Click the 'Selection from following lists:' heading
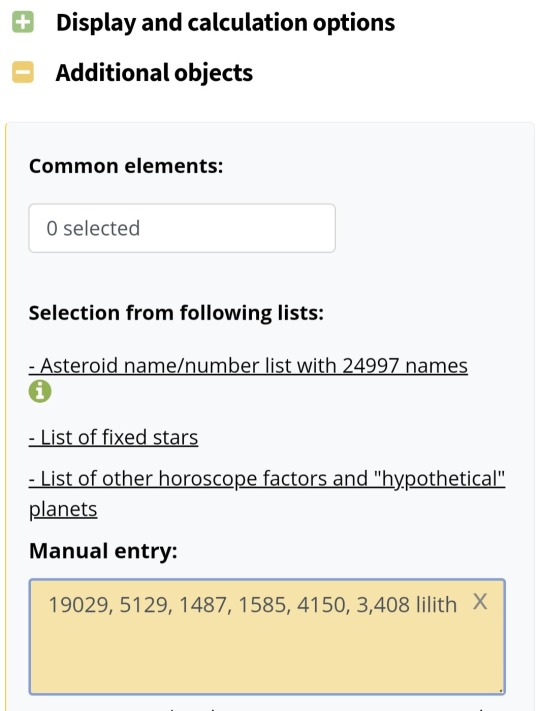Screen dimensions: 540x711 [176, 313]
